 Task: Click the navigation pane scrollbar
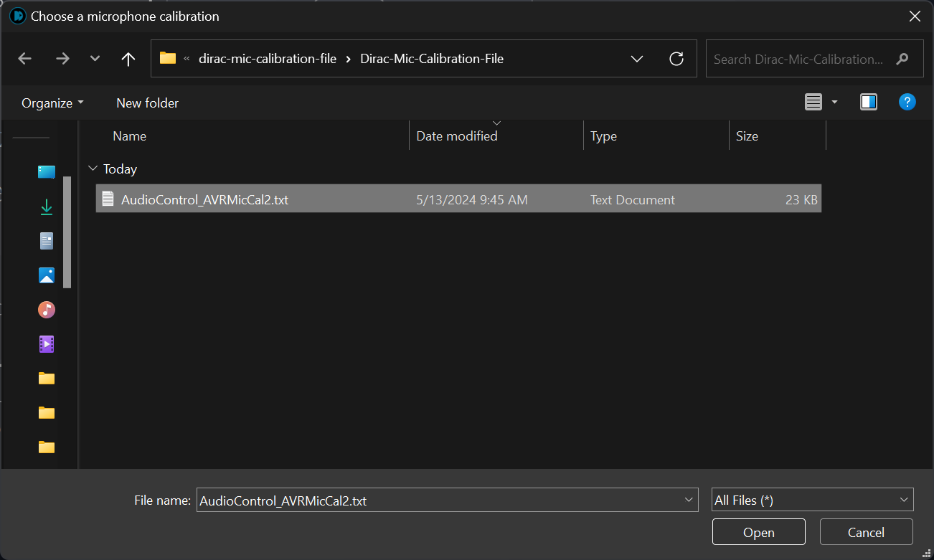coord(67,232)
